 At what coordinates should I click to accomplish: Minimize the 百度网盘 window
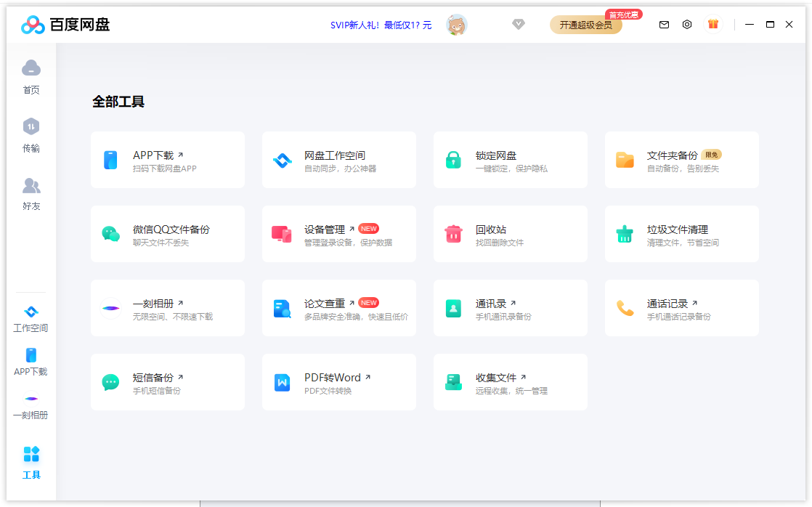point(750,25)
